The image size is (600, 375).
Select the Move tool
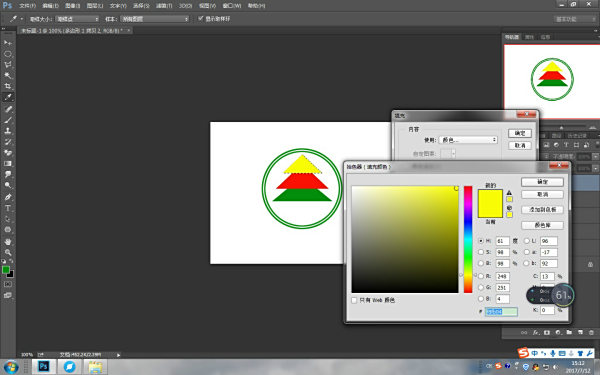(x=8, y=43)
